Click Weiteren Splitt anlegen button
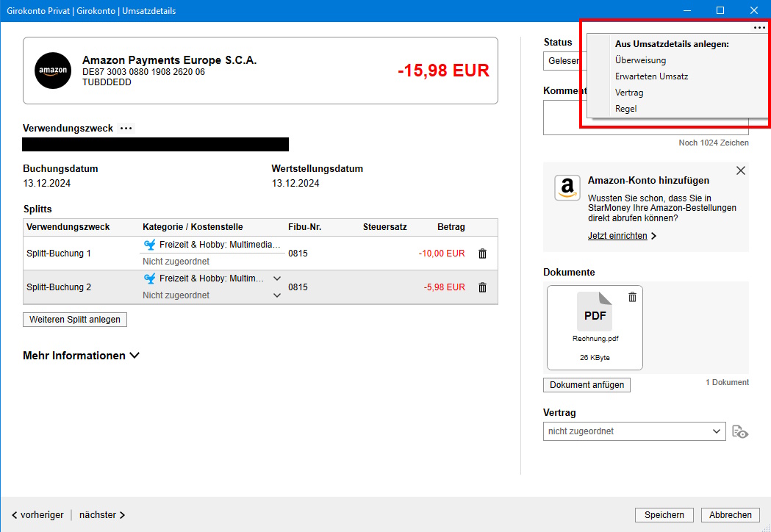The width and height of the screenshot is (771, 532). [75, 320]
